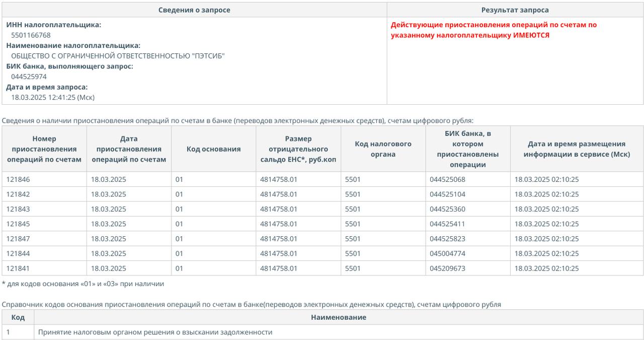Click "Размер отрицательного сальдо ЕНС" column header
The height and width of the screenshot is (340, 644).
pos(298,149)
